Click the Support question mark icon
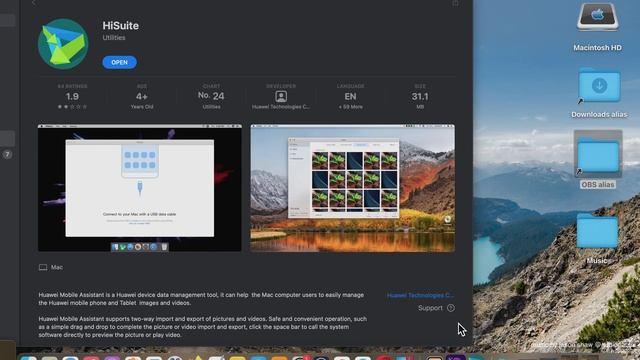 451,308
